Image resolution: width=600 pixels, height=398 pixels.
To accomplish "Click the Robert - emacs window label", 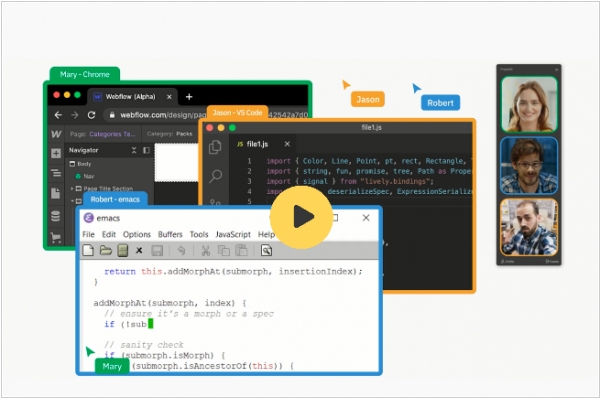I will 115,199.
